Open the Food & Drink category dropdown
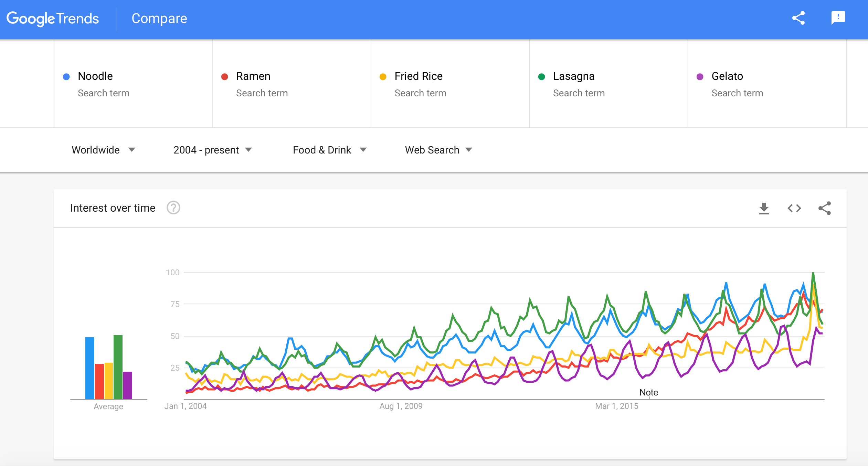Viewport: 868px width, 466px height. coord(329,150)
